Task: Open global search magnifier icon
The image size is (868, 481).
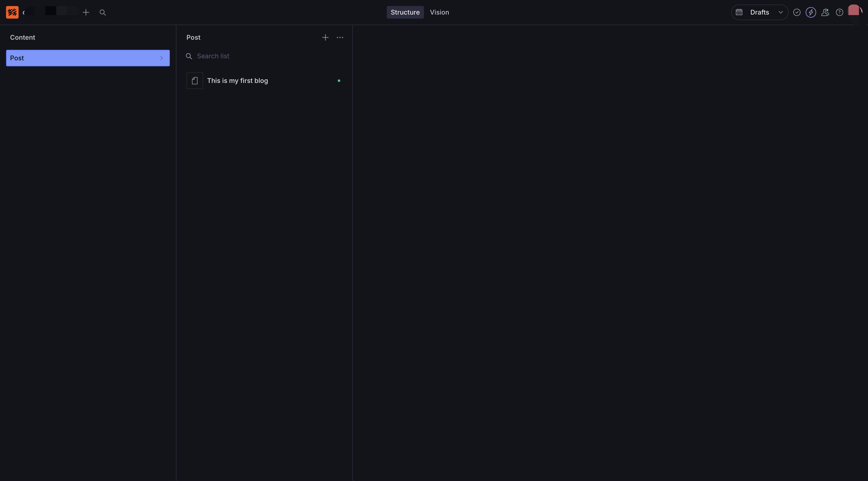Action: [103, 13]
